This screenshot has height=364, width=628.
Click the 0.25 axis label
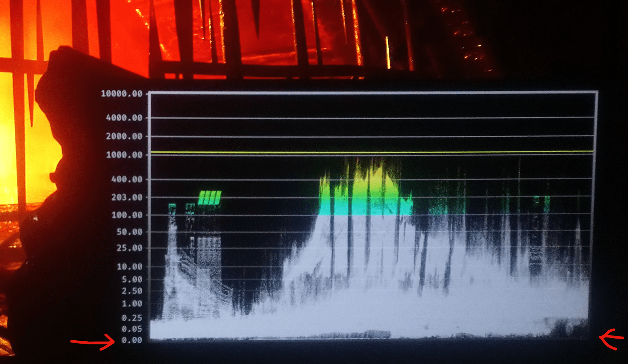[132, 318]
